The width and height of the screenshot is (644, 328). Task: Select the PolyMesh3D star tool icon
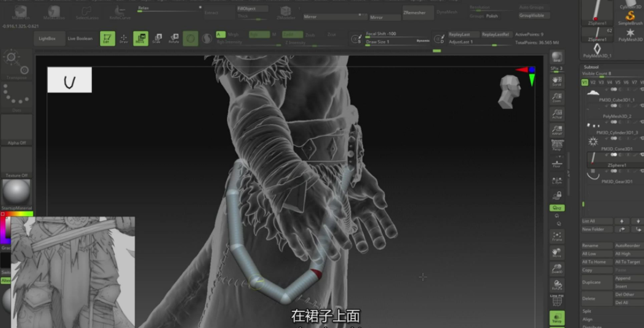[630, 34]
